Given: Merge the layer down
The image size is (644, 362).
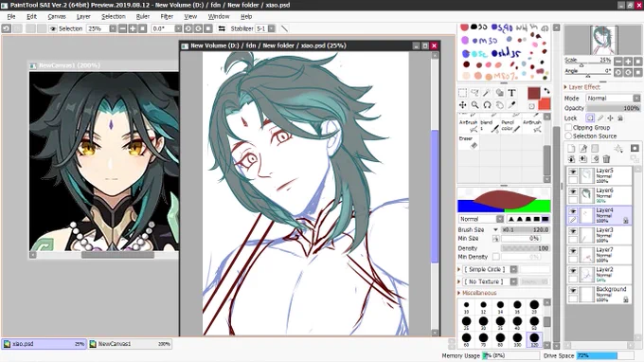Looking at the screenshot, I should [x=583, y=159].
